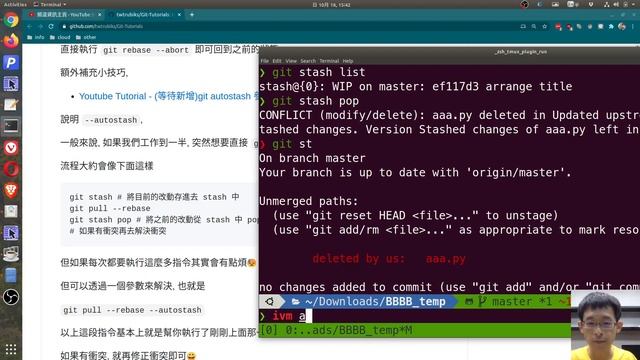Image resolution: width=640 pixels, height=360 pixels.
Task: Open the Chrome profile avatar
Action: pyautogui.click(x=622, y=26)
